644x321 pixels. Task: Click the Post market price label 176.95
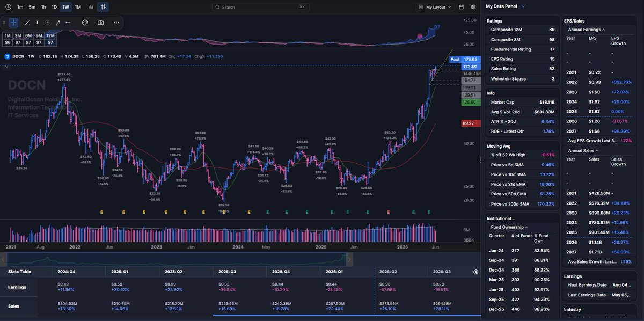[x=464, y=59]
